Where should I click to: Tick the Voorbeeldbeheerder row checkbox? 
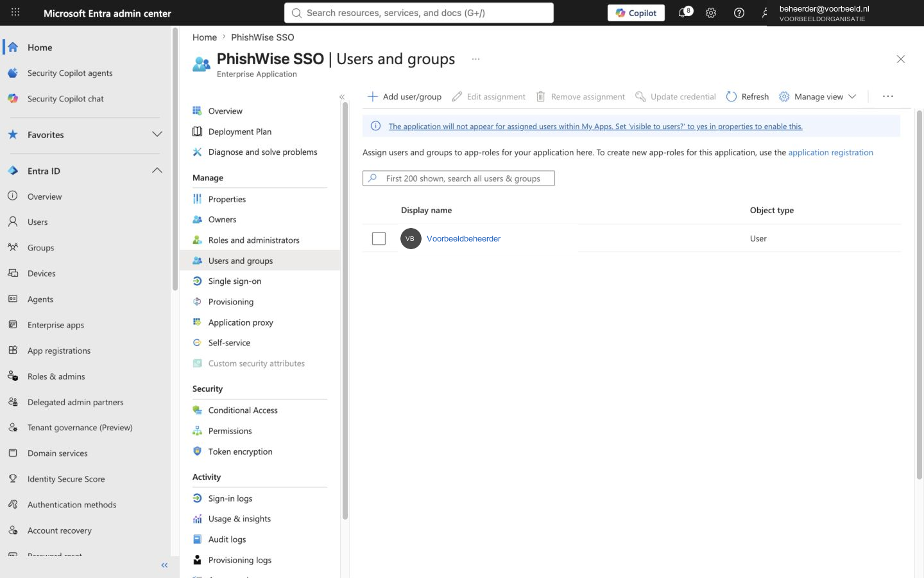[x=379, y=238]
